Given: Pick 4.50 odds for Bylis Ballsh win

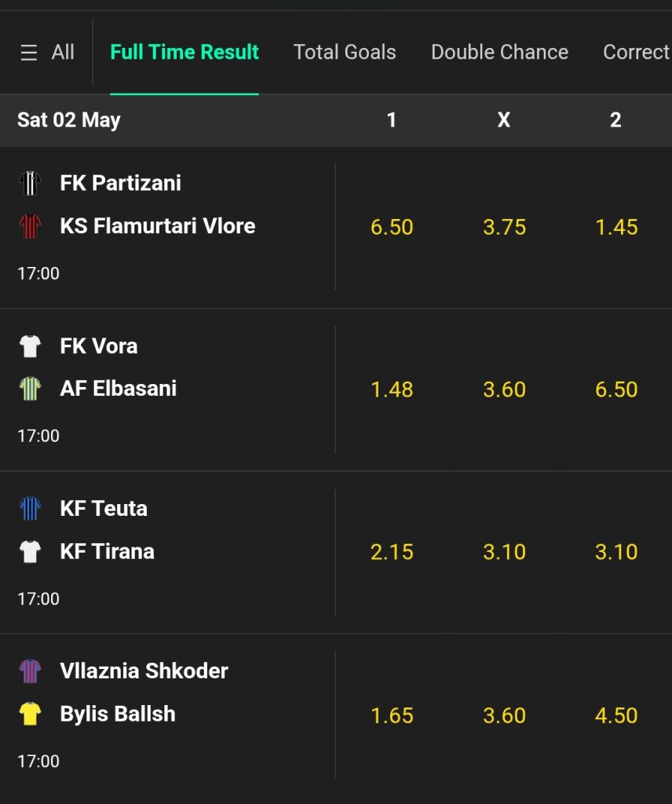Looking at the screenshot, I should click(x=616, y=715).
